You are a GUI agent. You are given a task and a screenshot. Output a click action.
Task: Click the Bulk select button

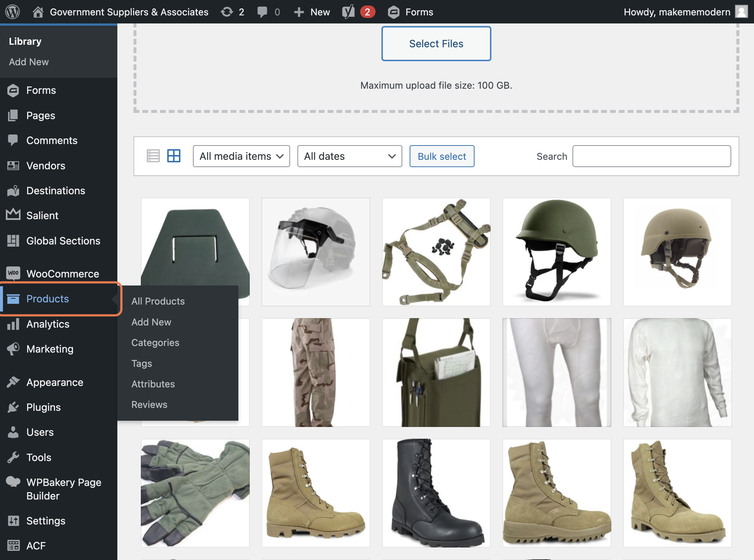pos(442,156)
